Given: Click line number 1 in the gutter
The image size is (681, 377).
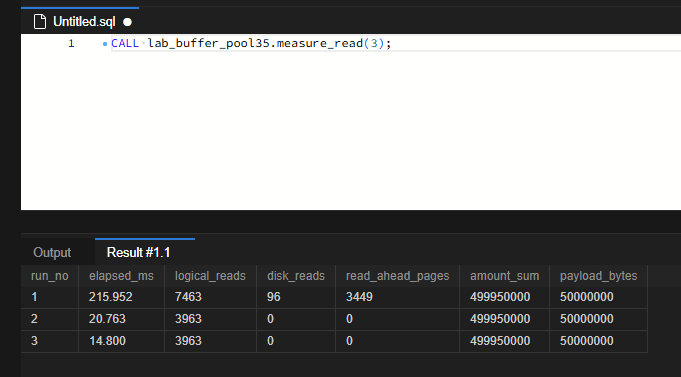Looking at the screenshot, I should [x=71, y=43].
